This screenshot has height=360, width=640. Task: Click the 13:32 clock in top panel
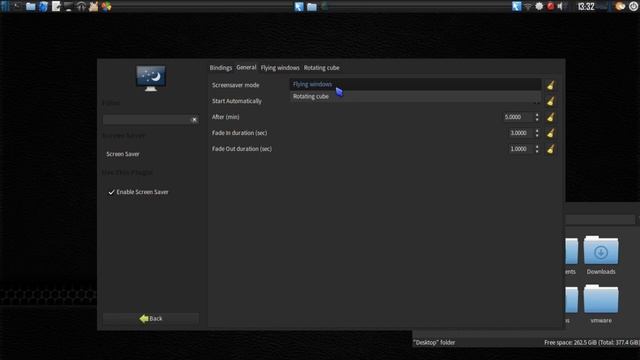point(586,7)
